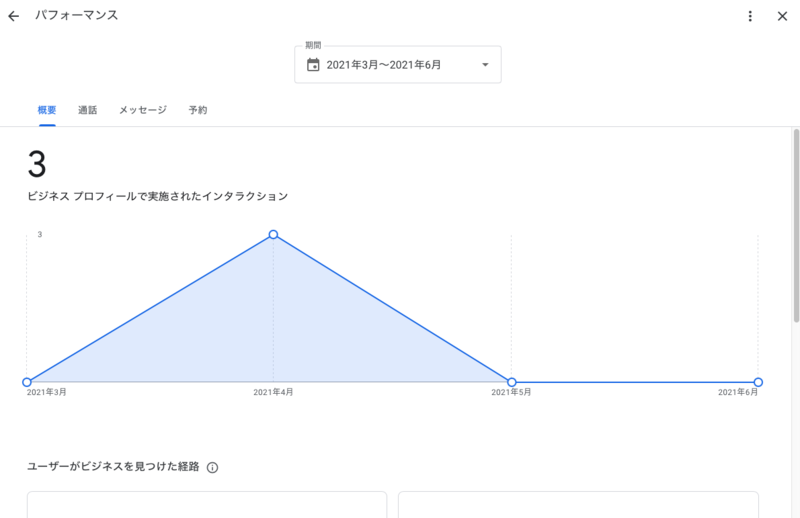Select the 概要 tab
The width and height of the screenshot is (800, 518).
click(x=47, y=110)
